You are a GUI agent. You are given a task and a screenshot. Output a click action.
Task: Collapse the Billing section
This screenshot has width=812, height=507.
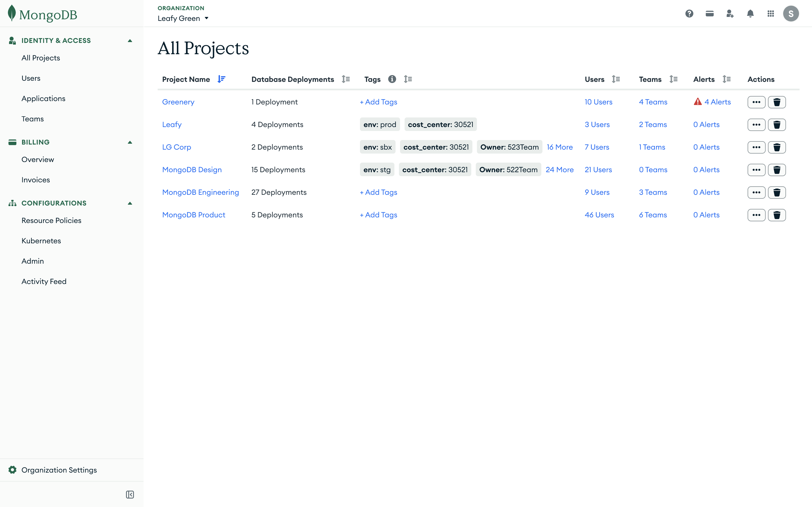pos(130,142)
